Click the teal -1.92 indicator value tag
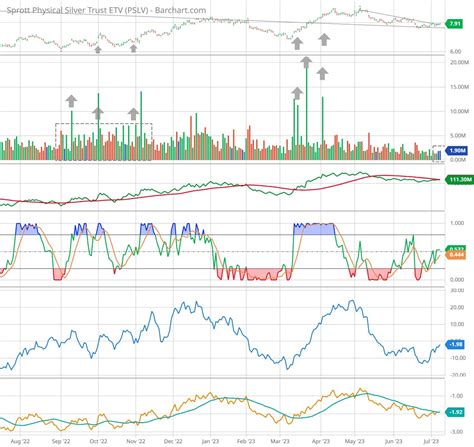This screenshot has height=447, width=474. coord(455,412)
